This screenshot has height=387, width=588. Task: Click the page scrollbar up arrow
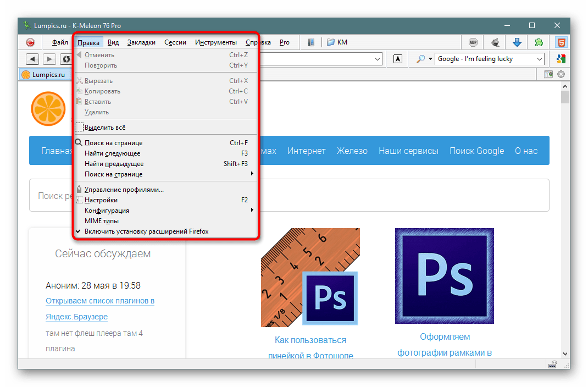[565, 86]
